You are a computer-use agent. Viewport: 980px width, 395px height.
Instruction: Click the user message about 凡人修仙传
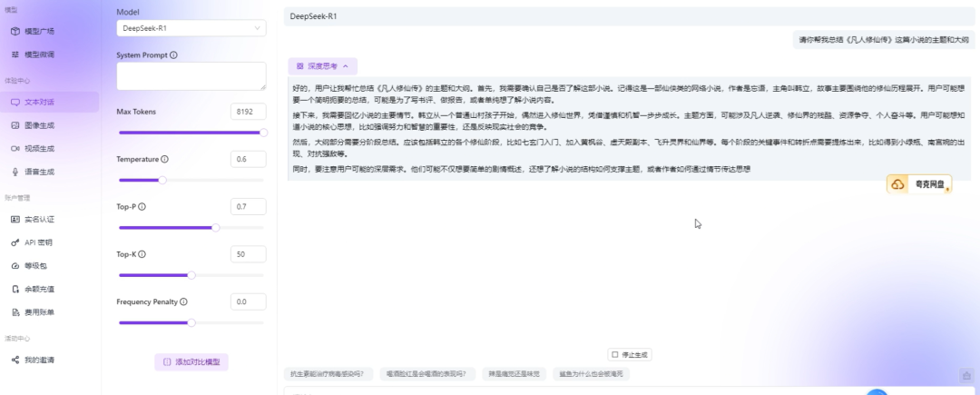click(884, 39)
